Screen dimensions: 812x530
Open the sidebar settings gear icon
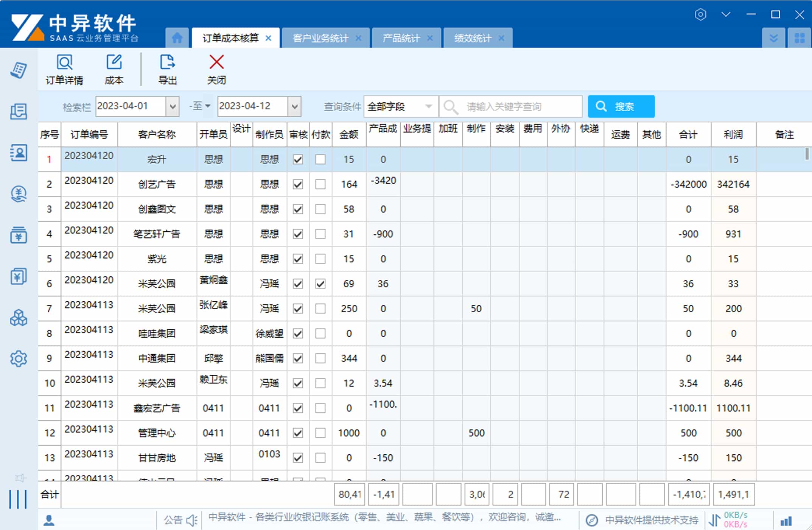[19, 359]
